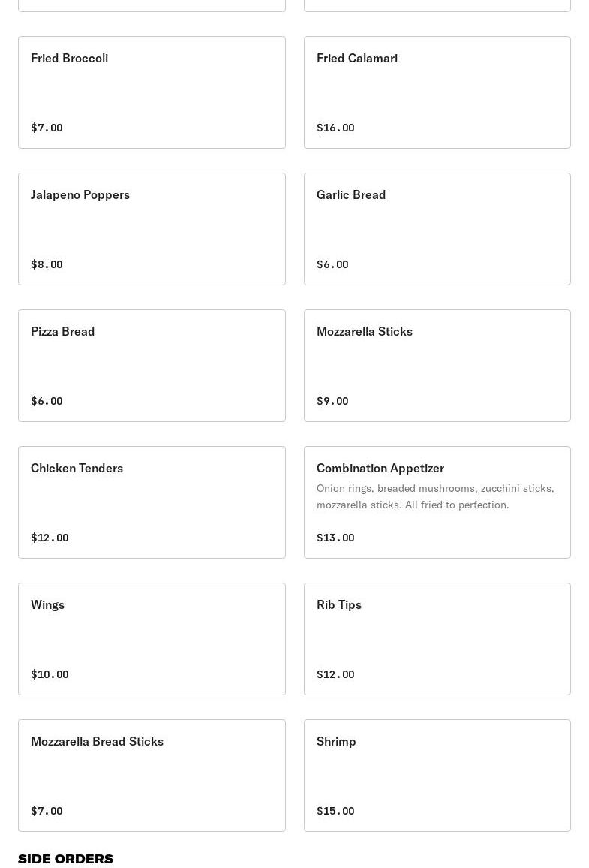Viewport: 589px width, 868px height.
Task: Click the $16.00 Fried Calamari price
Action: coord(335,128)
